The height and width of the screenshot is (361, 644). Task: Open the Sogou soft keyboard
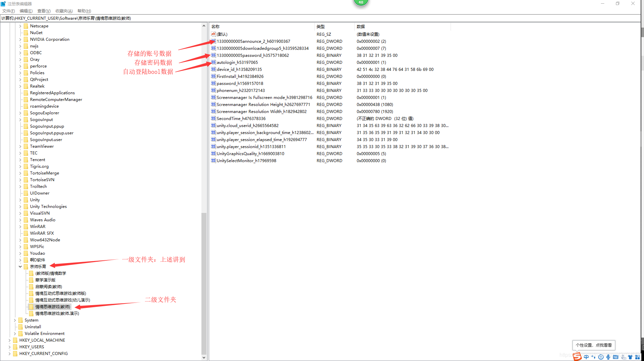(x=616, y=357)
